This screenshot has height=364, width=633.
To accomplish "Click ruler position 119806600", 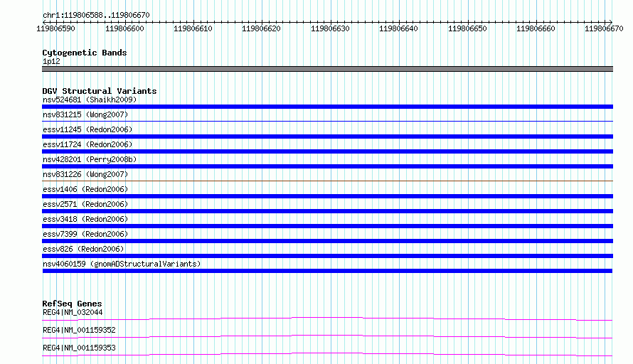I will pyautogui.click(x=124, y=28).
